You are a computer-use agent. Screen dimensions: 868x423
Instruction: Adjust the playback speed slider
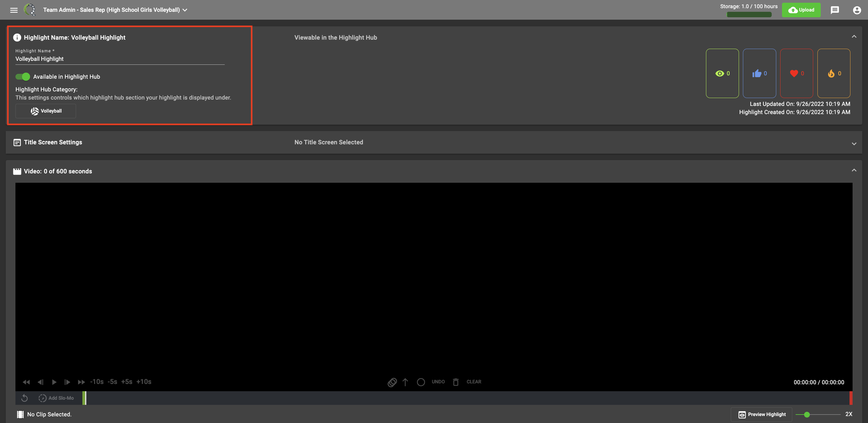click(818, 415)
